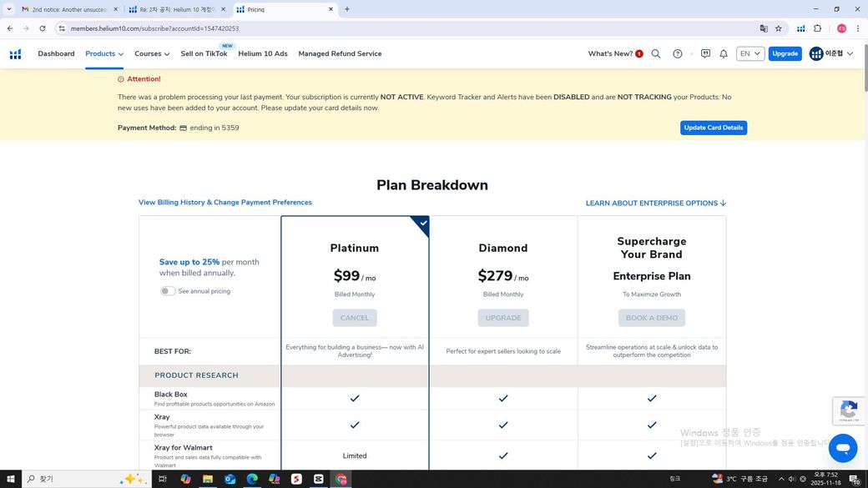Open a new browser tab with plus icon
The width and height of the screenshot is (868, 488).
(347, 9)
